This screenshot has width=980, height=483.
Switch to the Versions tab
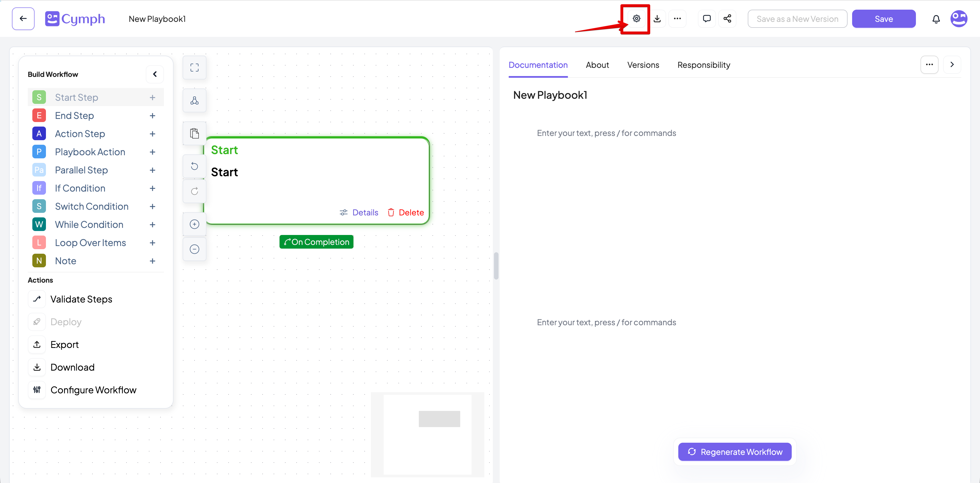(643, 65)
